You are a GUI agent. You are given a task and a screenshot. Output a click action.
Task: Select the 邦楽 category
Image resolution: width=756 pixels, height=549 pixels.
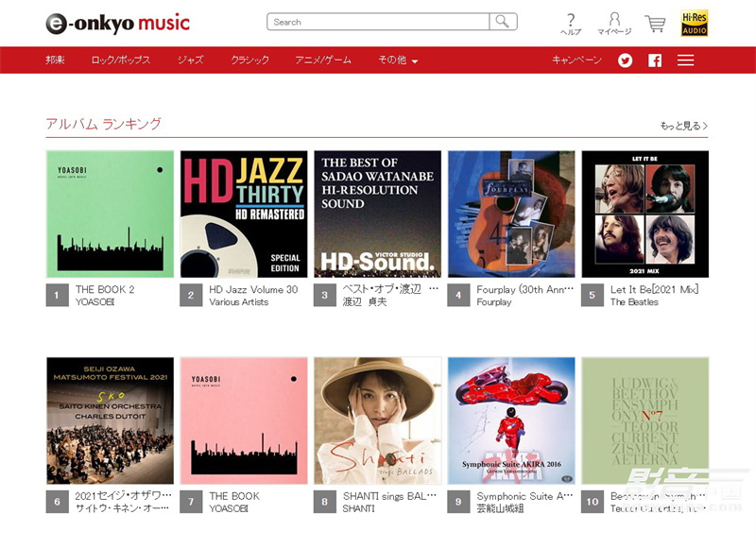click(x=55, y=60)
